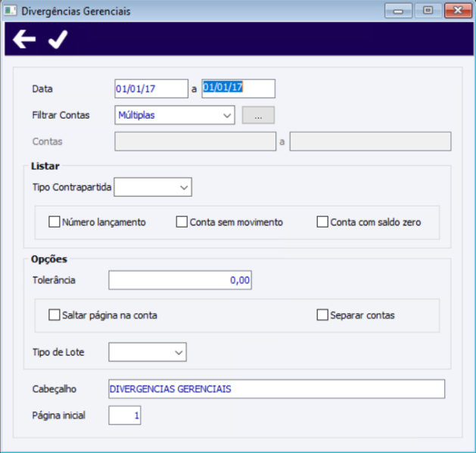Click the Tolerância value field
This screenshot has height=453, width=476.
click(x=180, y=280)
